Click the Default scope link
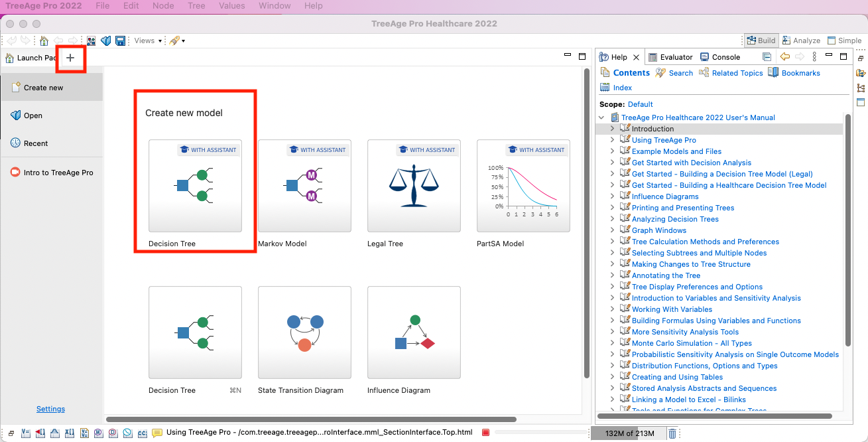This screenshot has height=442, width=868. [641, 104]
